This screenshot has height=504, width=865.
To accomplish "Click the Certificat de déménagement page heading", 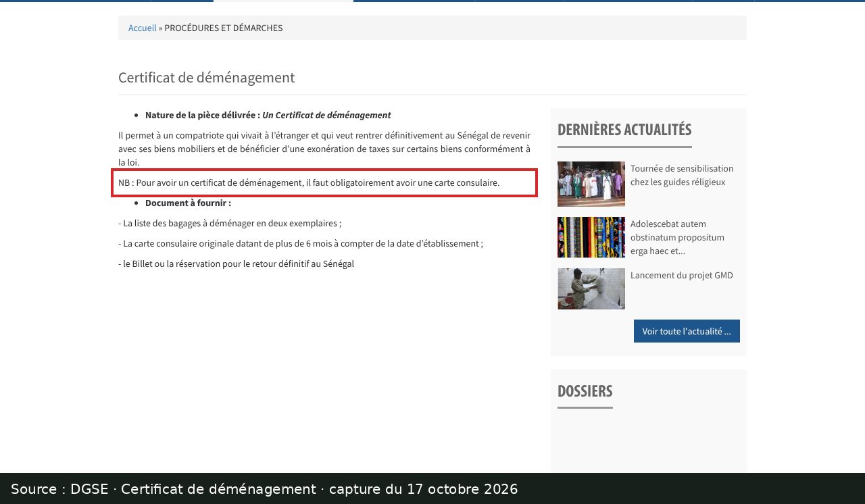I will (206, 77).
